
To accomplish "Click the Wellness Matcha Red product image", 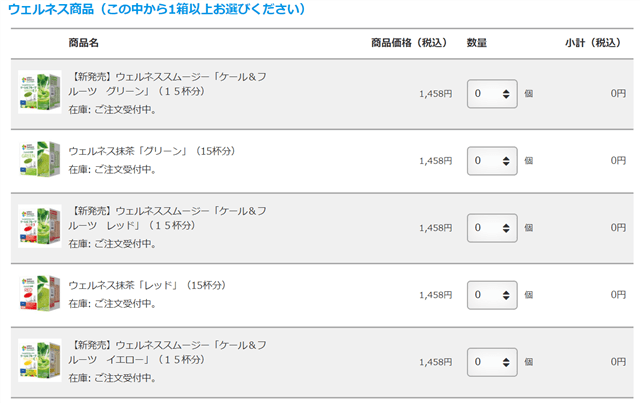I will (40, 295).
